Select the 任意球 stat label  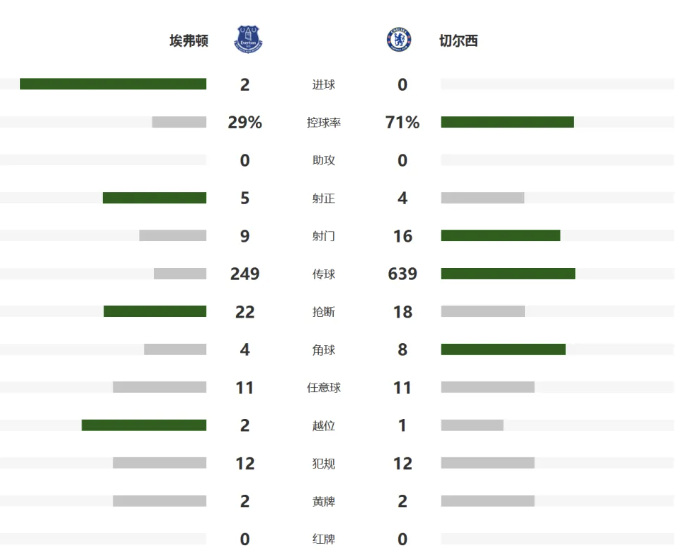(324, 388)
